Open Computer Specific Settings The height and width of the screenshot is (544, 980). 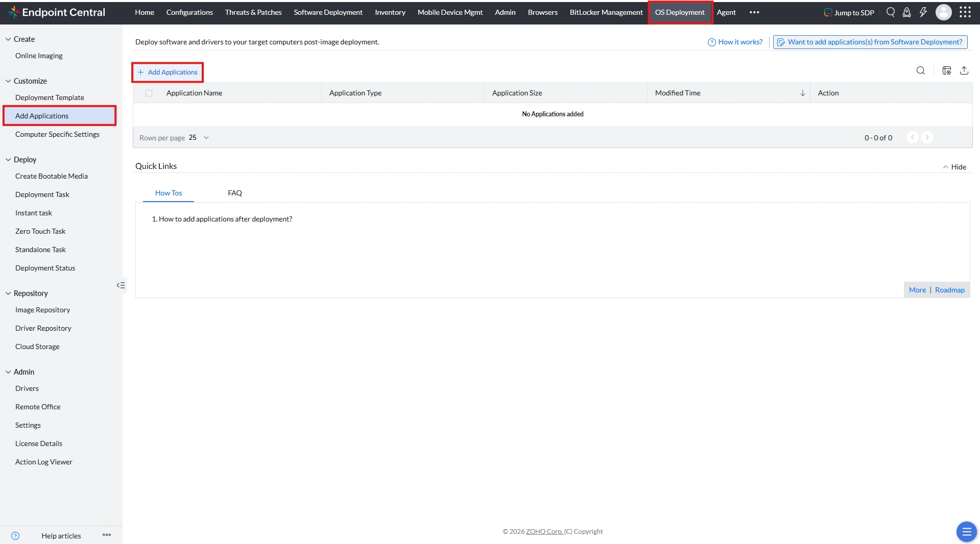point(57,134)
